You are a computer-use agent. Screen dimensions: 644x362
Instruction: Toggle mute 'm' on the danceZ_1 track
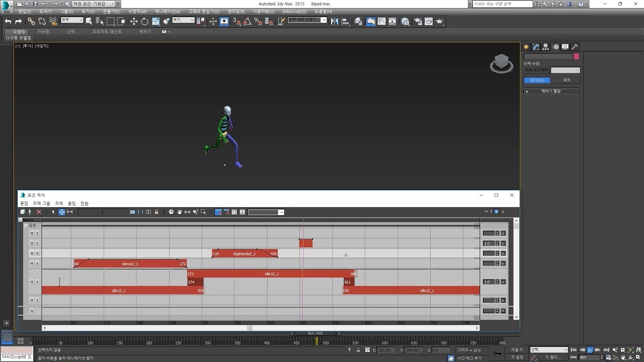pyautogui.click(x=32, y=263)
